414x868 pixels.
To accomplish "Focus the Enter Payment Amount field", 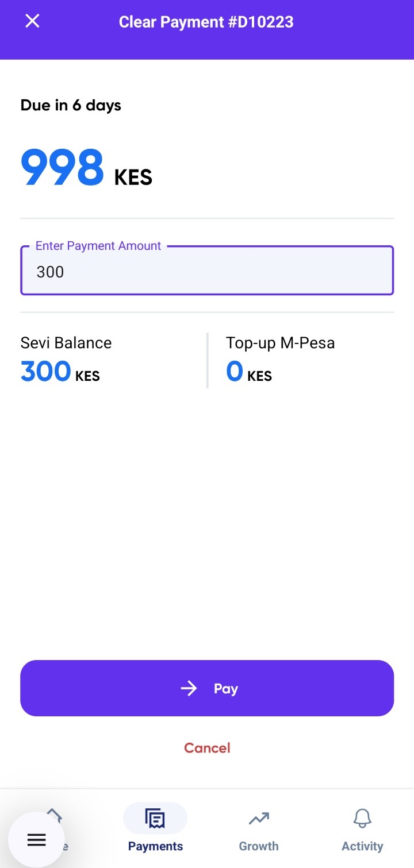I will pyautogui.click(x=207, y=272).
